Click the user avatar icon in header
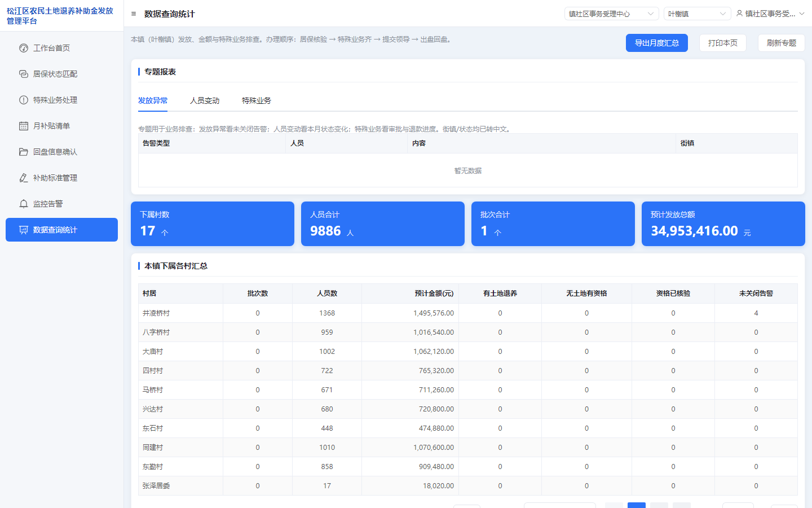This screenshot has height=508, width=812. coord(739,14)
